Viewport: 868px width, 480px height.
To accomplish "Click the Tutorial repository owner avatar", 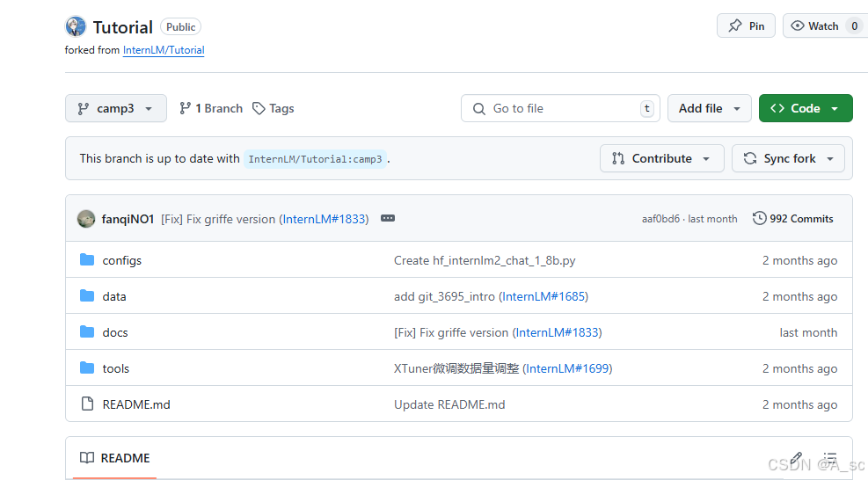I will (x=76, y=26).
